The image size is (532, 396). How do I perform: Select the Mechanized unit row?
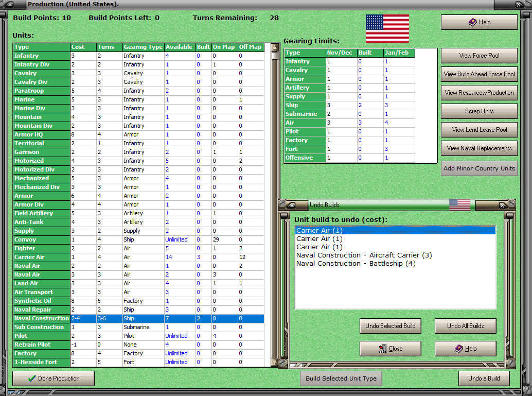pyautogui.click(x=138, y=178)
